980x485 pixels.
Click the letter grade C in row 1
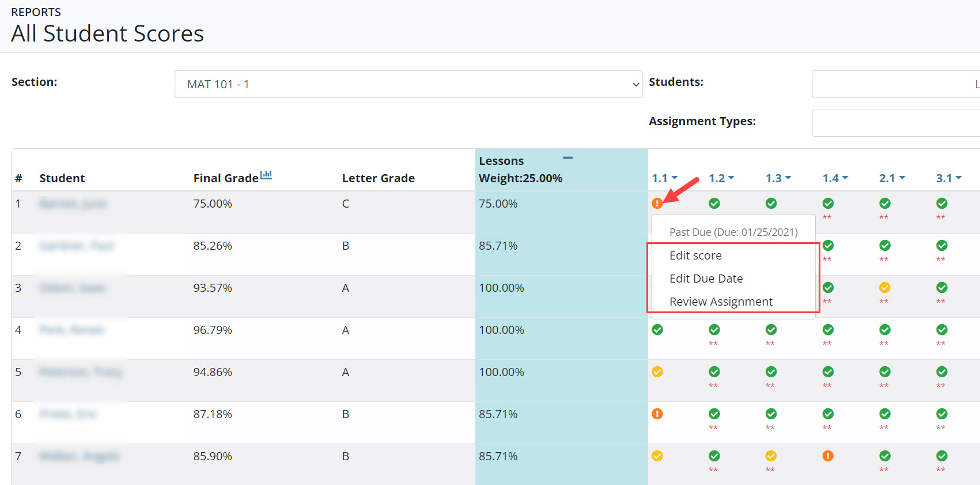[346, 204]
